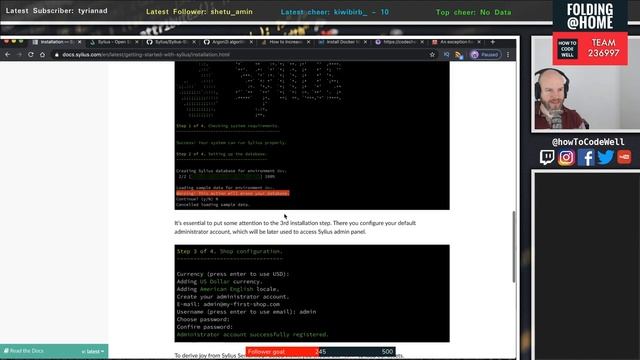
Task: Close the Argon2i algorithm tab
Action: [251, 42]
